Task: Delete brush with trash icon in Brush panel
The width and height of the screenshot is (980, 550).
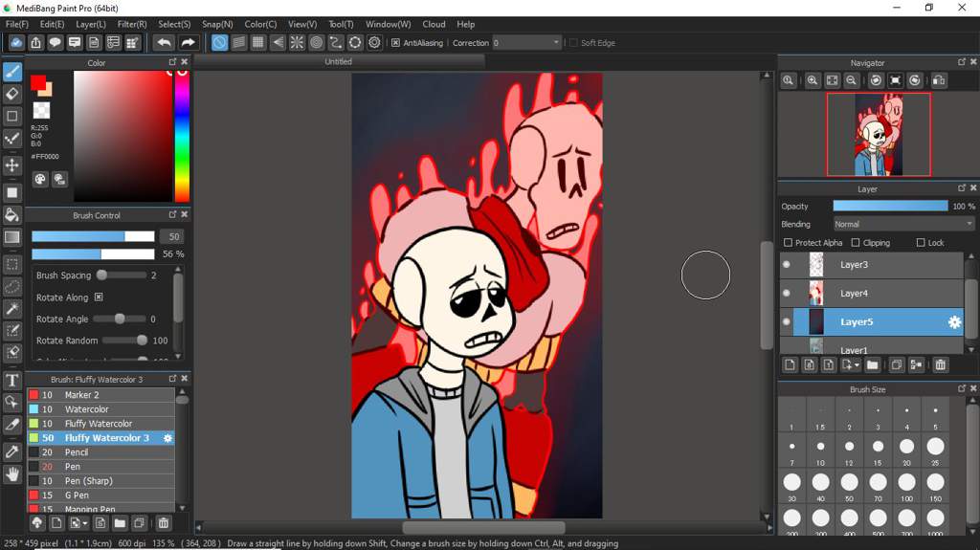Action: click(163, 523)
